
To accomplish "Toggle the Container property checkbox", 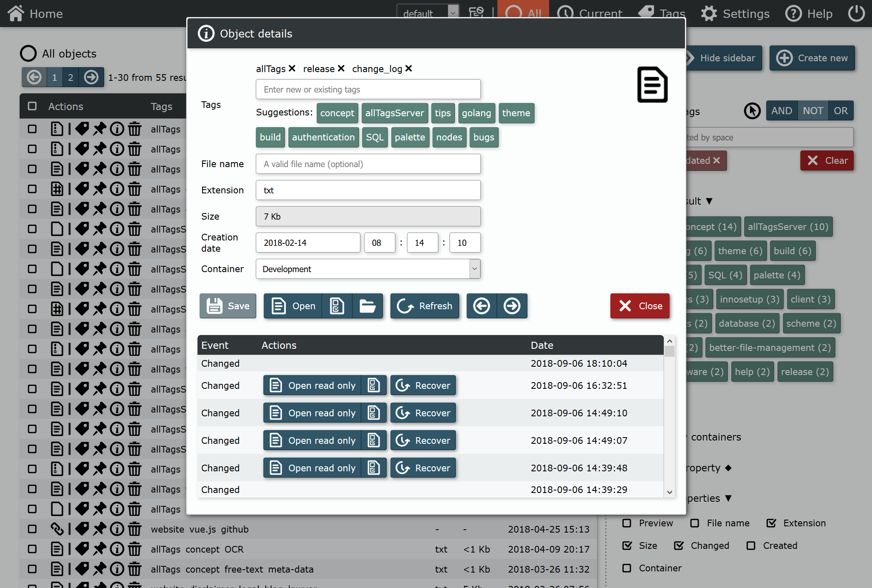I will click(627, 568).
